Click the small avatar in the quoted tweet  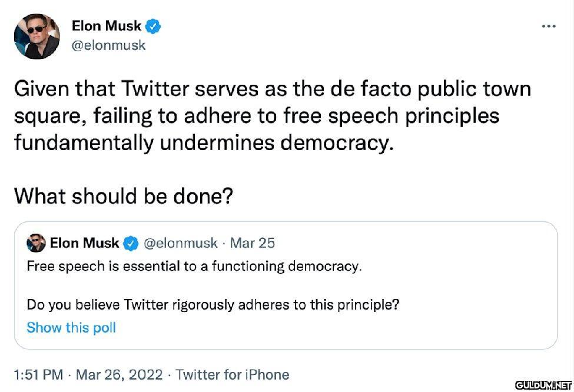click(36, 243)
